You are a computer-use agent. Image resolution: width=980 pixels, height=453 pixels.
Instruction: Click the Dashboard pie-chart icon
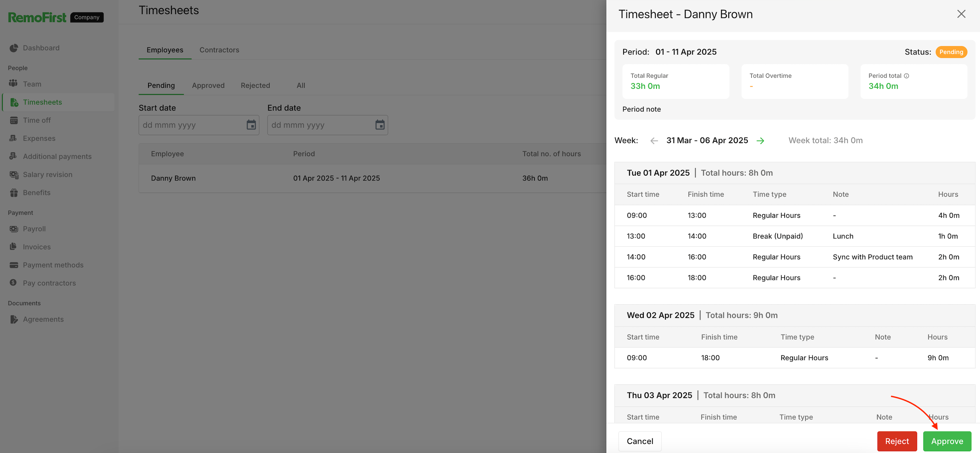point(14,48)
